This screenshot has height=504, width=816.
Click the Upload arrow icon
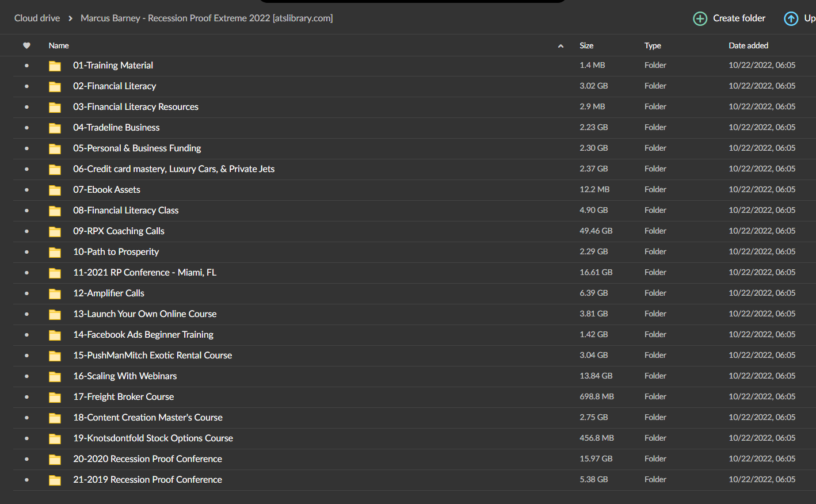(791, 18)
